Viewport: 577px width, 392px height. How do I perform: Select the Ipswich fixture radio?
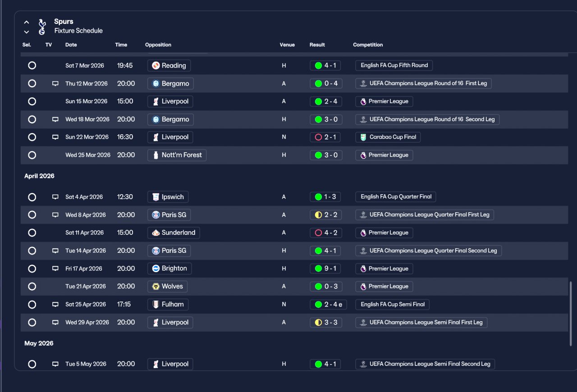(x=32, y=197)
